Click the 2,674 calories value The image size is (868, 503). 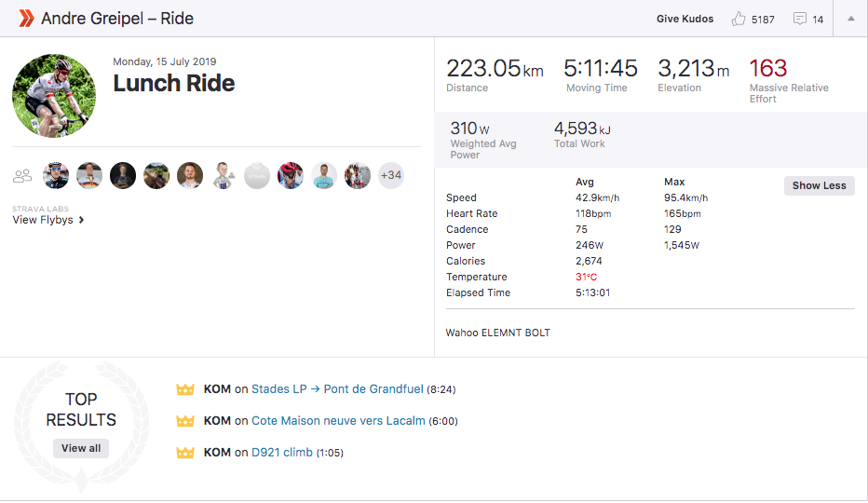[589, 261]
